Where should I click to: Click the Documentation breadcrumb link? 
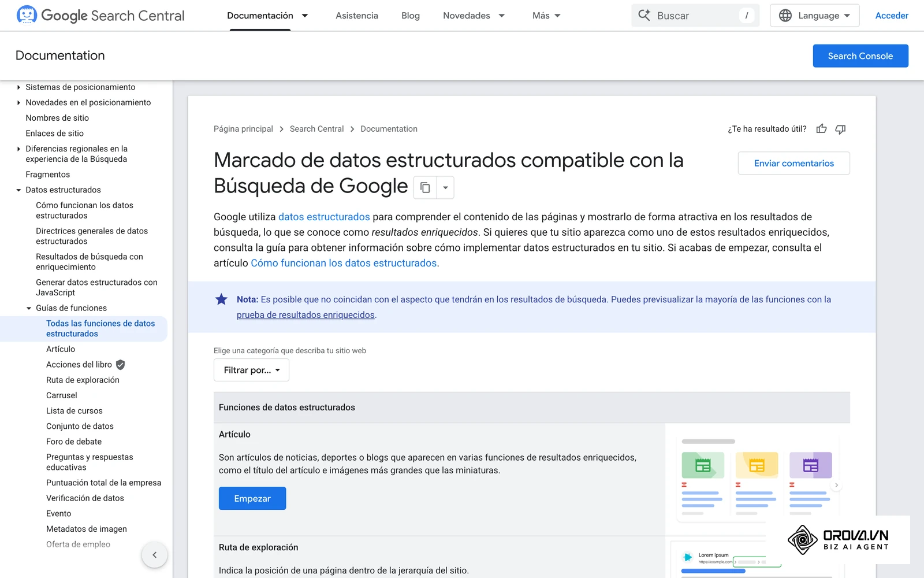pos(389,129)
